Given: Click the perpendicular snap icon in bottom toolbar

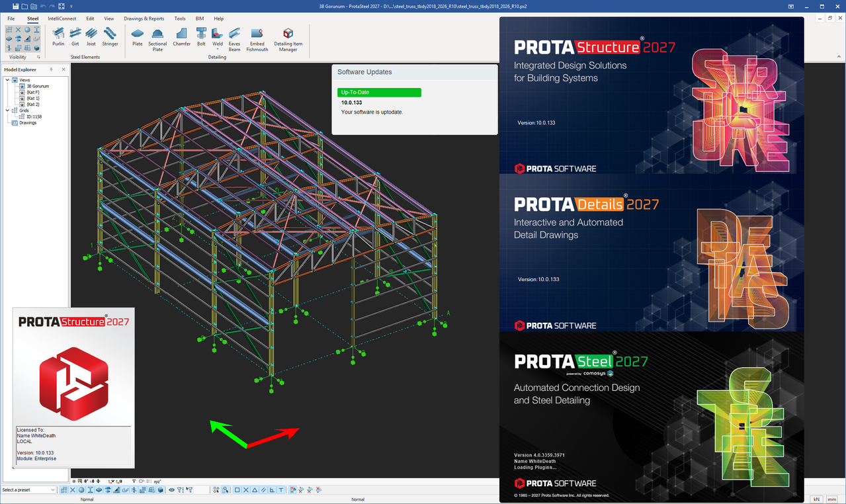Looking at the screenshot, I should tap(272, 490).
